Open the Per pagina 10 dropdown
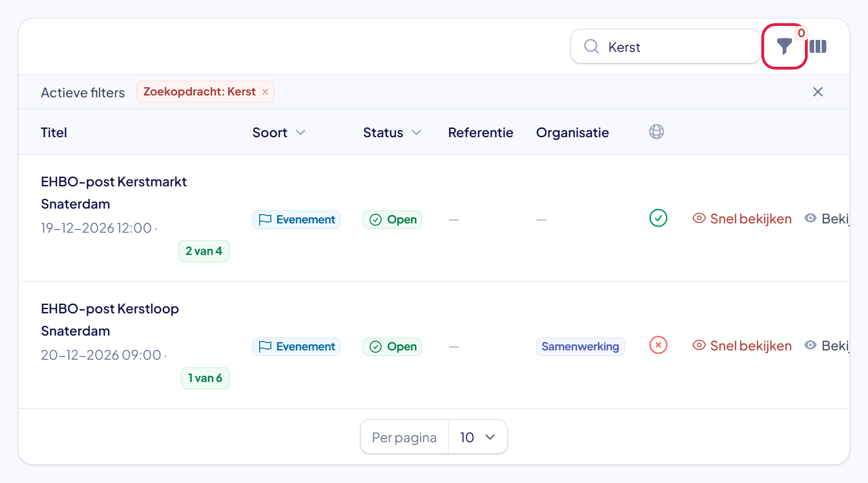Screen dimensions: 868x483 (x=478, y=437)
